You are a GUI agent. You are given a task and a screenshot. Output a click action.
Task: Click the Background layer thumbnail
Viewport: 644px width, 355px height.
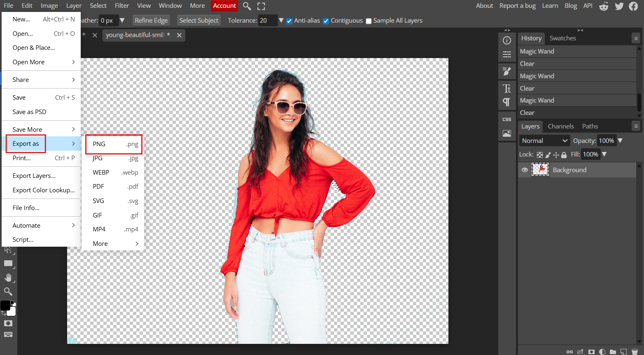point(540,169)
